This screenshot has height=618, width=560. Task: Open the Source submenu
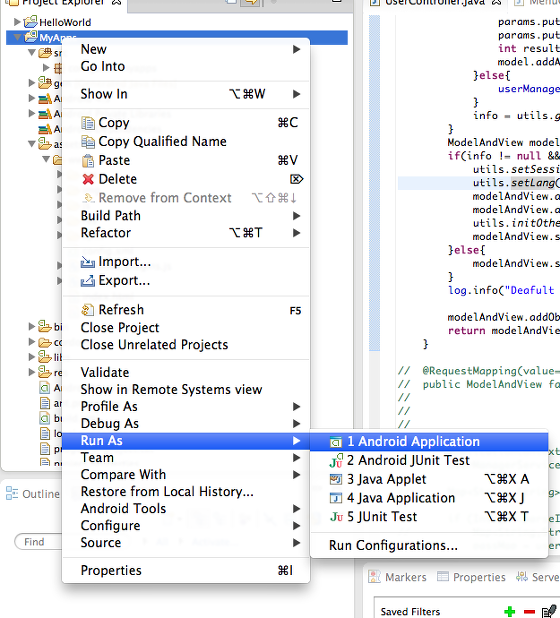(x=186, y=543)
